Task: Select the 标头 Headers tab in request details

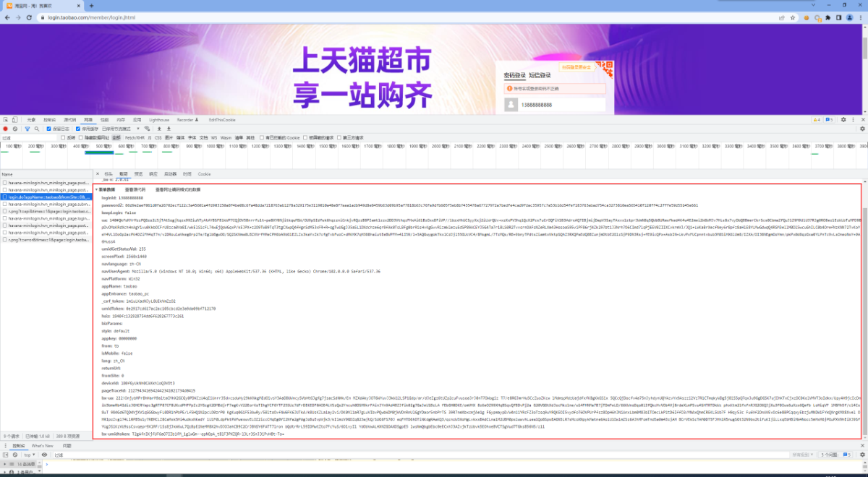Action: [x=109, y=173]
